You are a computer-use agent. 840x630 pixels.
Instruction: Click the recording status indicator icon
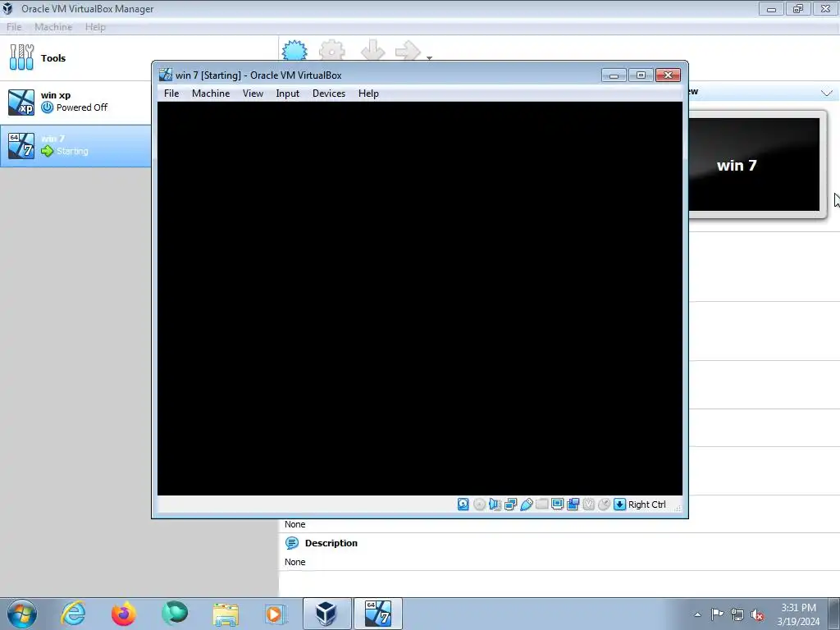click(573, 504)
